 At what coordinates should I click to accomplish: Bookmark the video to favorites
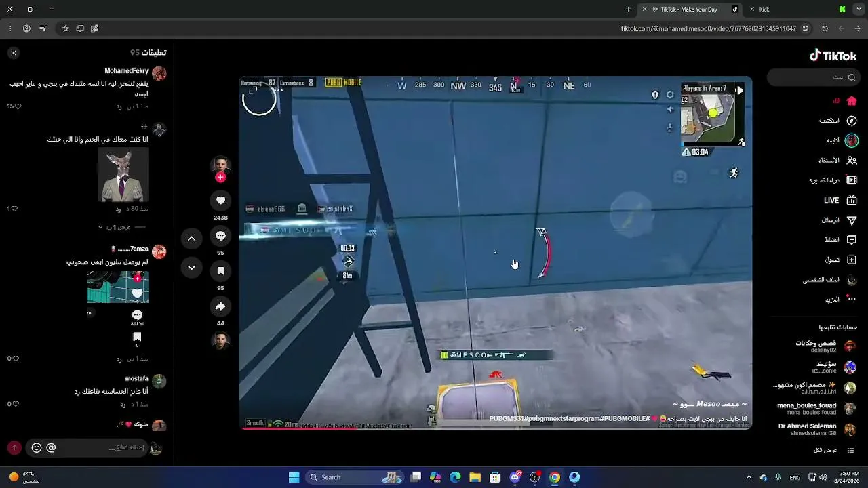pos(220,271)
